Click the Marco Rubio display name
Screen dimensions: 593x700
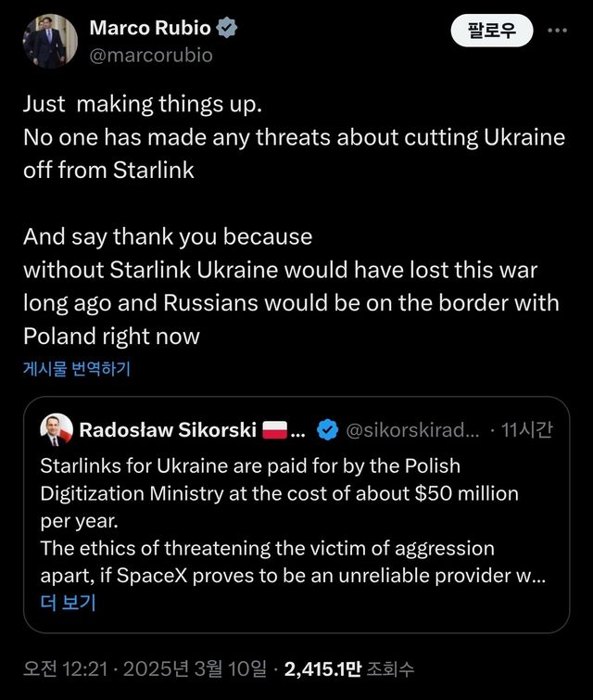pos(151,28)
